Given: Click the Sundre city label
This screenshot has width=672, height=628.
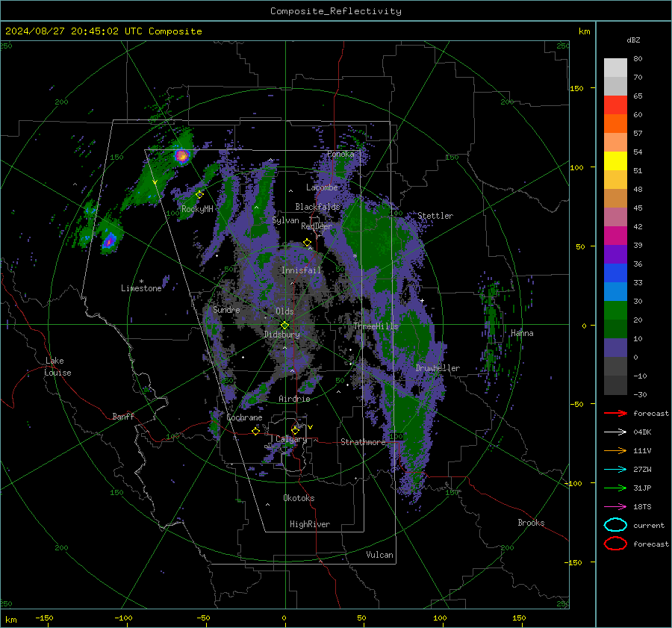Looking at the screenshot, I should (x=226, y=309).
